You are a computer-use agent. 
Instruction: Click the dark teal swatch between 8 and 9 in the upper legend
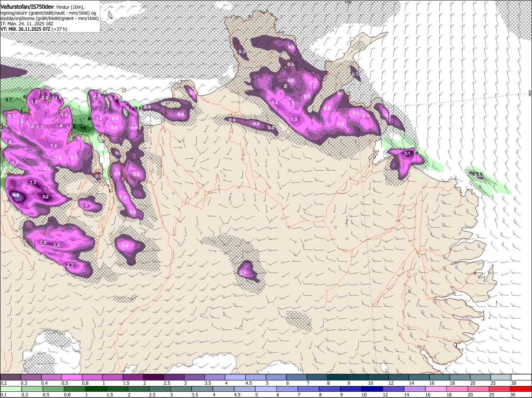pos(337,377)
